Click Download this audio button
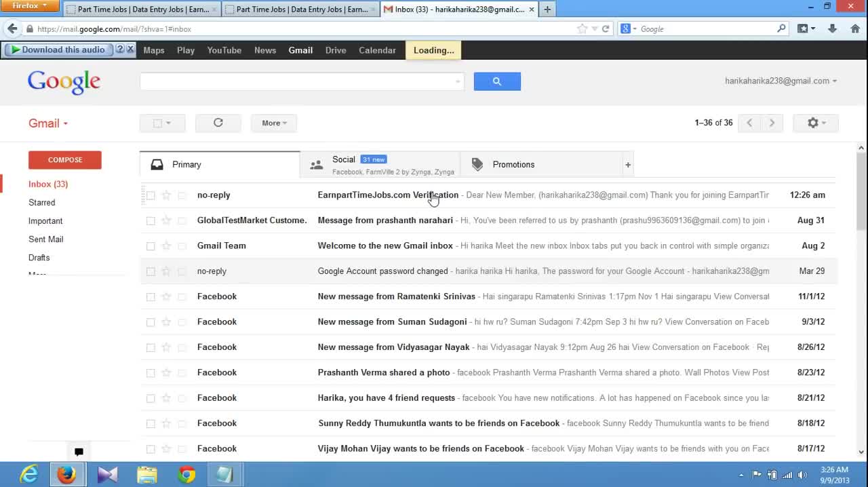This screenshot has width=868, height=487. (x=58, y=50)
